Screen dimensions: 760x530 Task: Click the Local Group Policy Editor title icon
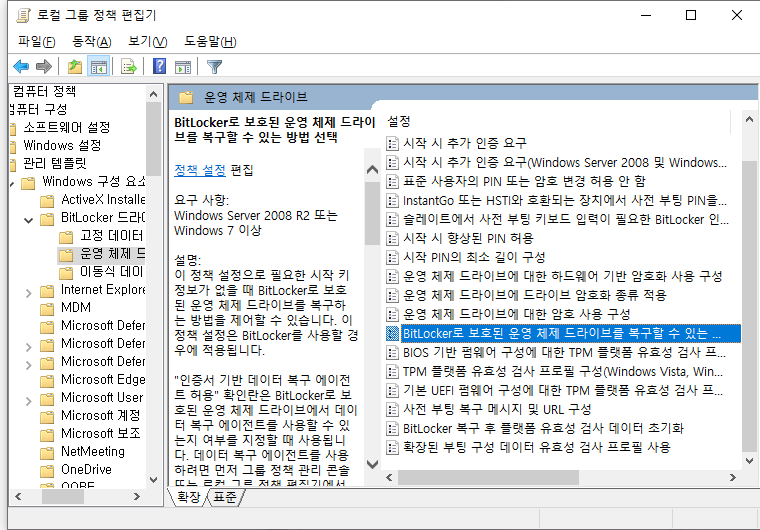23,16
